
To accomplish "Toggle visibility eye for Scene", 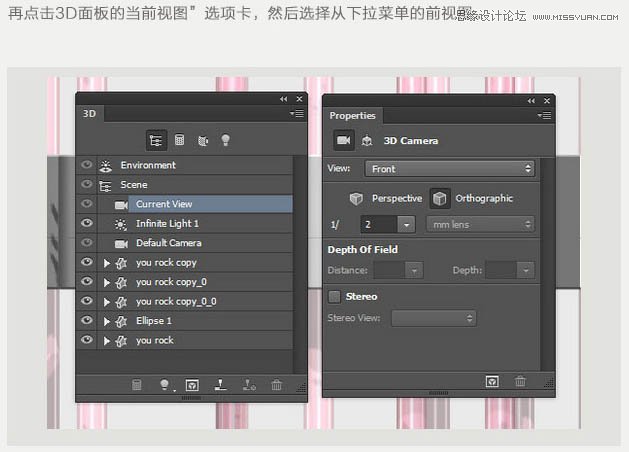I will [x=87, y=184].
